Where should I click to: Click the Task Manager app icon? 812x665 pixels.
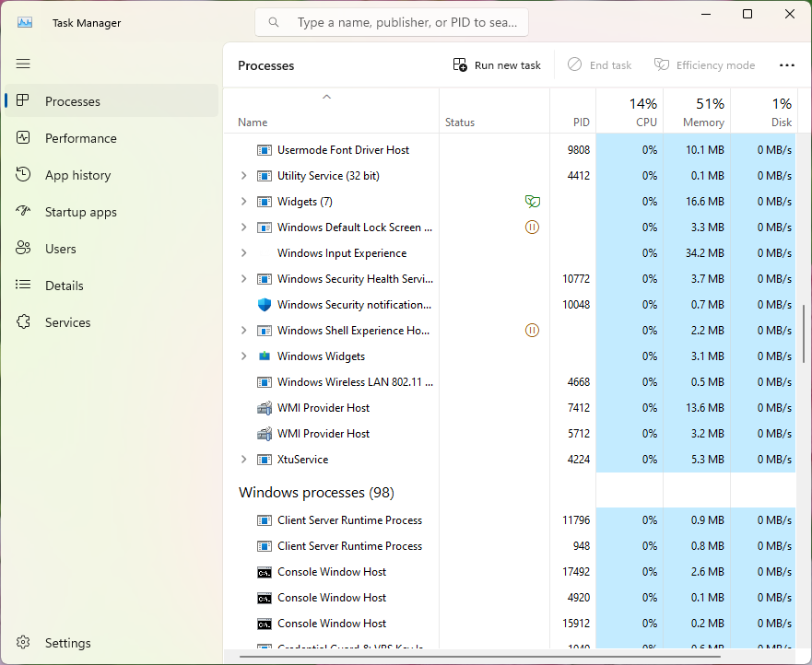tap(25, 22)
